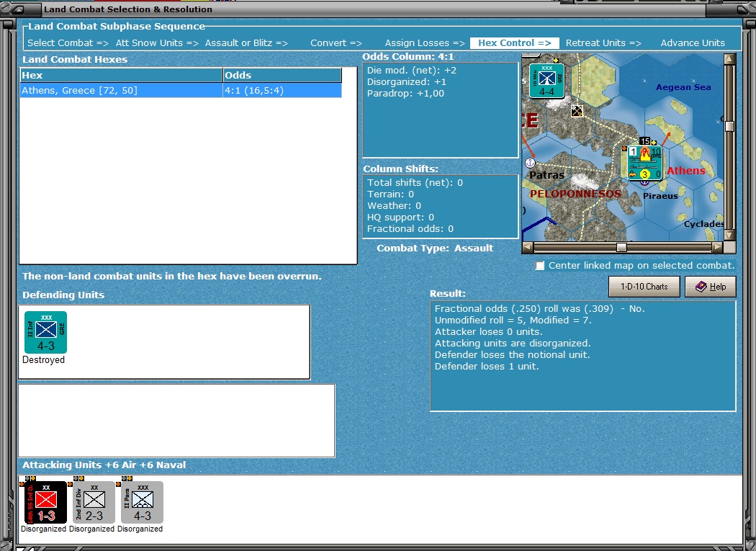
Task: Click the 'Paradrop: +1,00' modifier line
Action: click(x=405, y=94)
